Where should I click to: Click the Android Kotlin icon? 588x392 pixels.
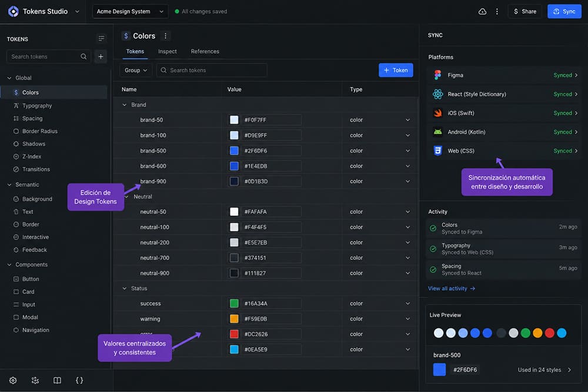[437, 132]
